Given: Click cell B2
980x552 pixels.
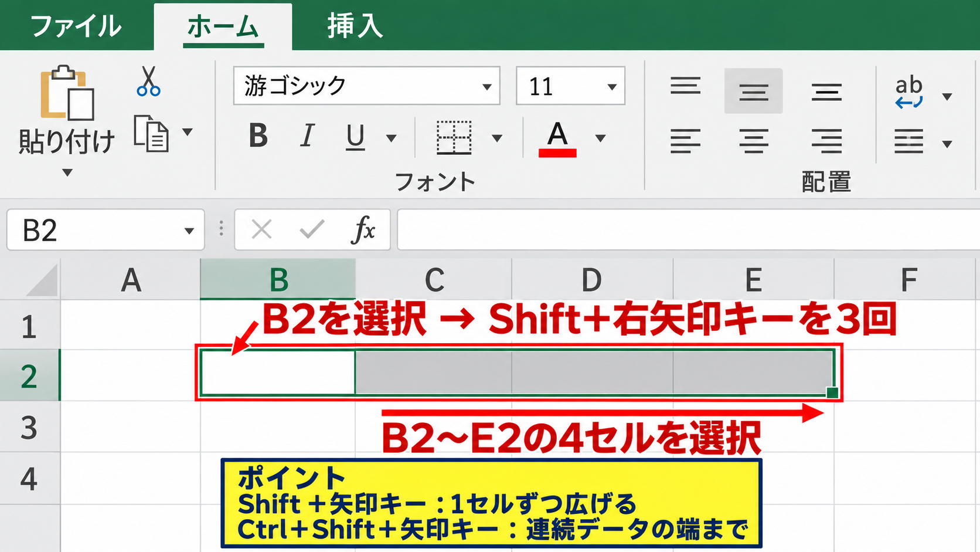Looking at the screenshot, I should (278, 372).
